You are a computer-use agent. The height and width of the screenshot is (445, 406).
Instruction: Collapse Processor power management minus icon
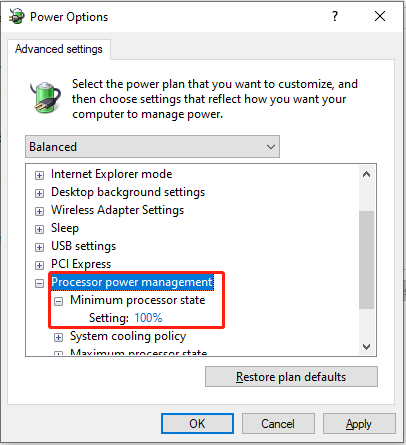tap(39, 283)
